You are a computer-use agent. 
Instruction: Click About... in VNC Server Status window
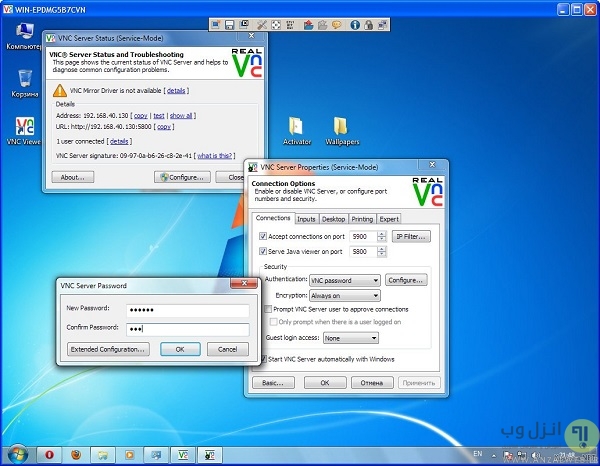pos(73,177)
